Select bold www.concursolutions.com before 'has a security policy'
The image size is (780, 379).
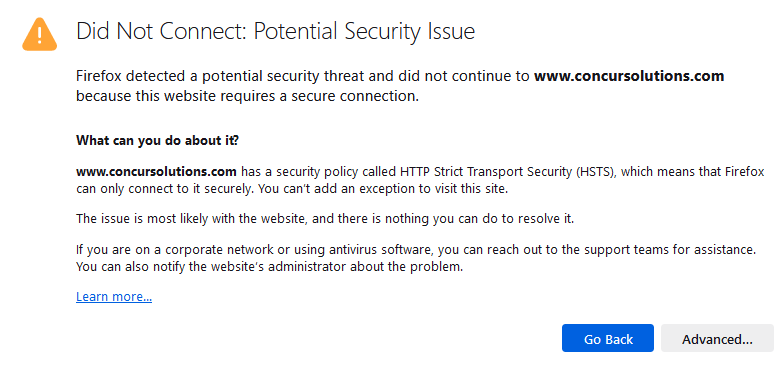tap(156, 172)
